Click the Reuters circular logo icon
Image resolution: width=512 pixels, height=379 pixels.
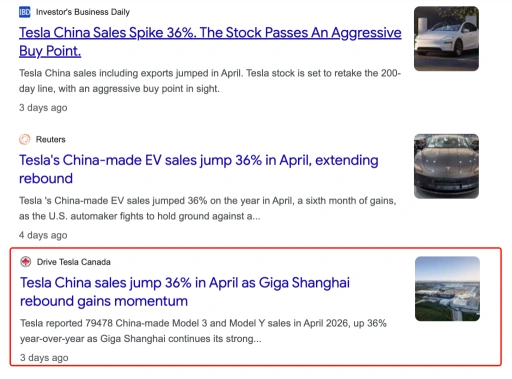(25, 139)
